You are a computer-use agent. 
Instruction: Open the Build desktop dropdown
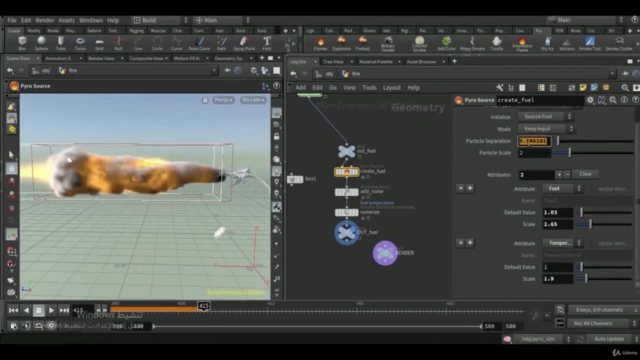tap(160, 20)
